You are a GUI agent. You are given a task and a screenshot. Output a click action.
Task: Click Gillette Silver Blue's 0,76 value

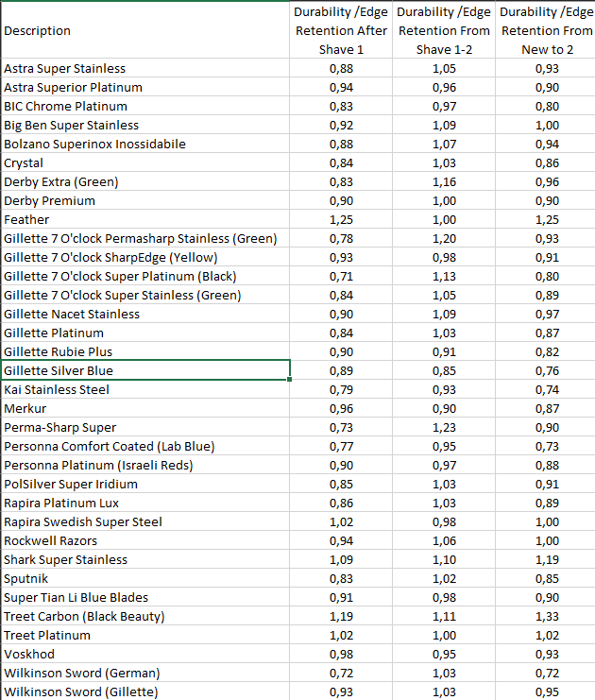pyautogui.click(x=546, y=370)
